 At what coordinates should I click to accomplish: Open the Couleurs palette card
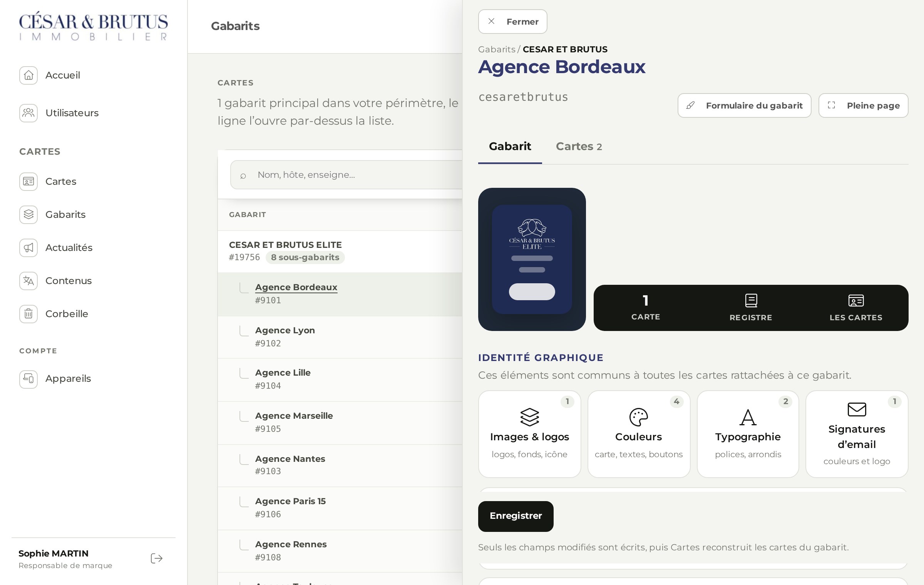639,434
